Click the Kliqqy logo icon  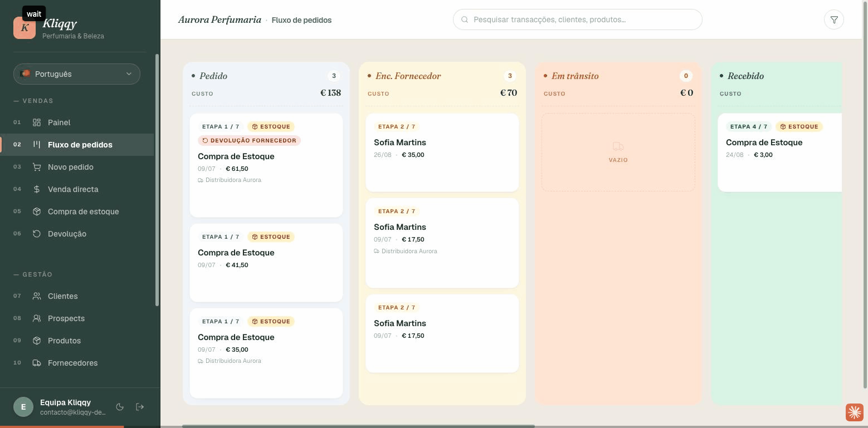pyautogui.click(x=25, y=28)
